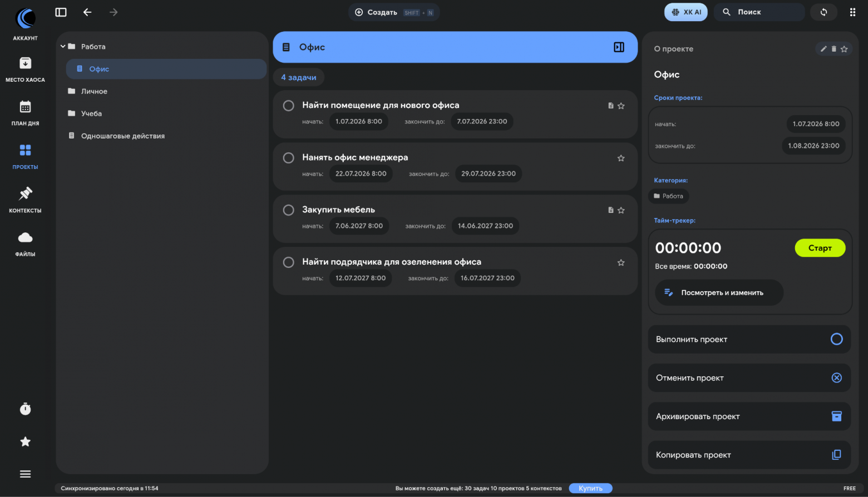
Task: Click the sync refresh icon
Action: click(823, 12)
